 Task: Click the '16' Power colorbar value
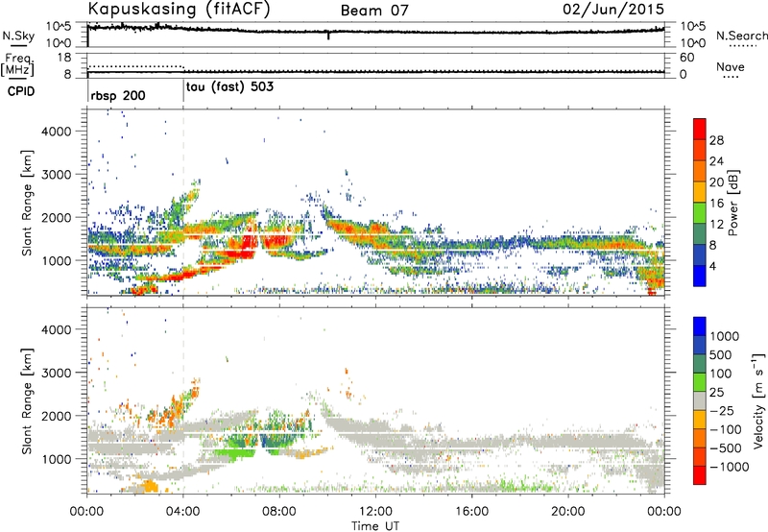click(x=716, y=204)
